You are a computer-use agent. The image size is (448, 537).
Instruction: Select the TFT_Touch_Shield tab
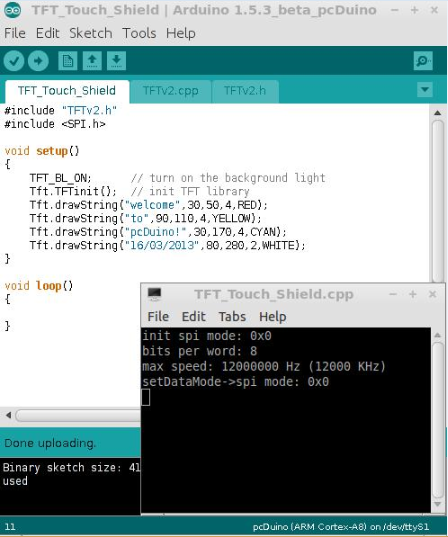67,91
